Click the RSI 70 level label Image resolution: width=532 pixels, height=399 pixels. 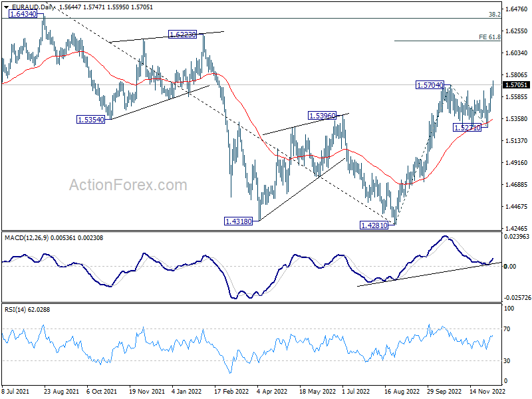[507, 329]
